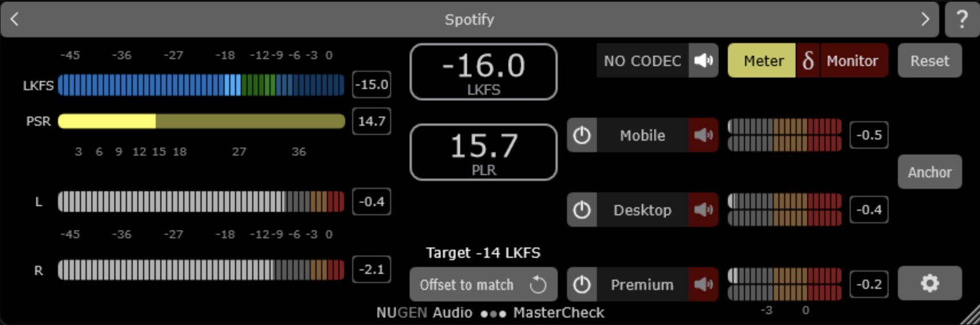The height and width of the screenshot is (325, 980).
Task: Click the PSR value 14.7
Action: pos(372,121)
